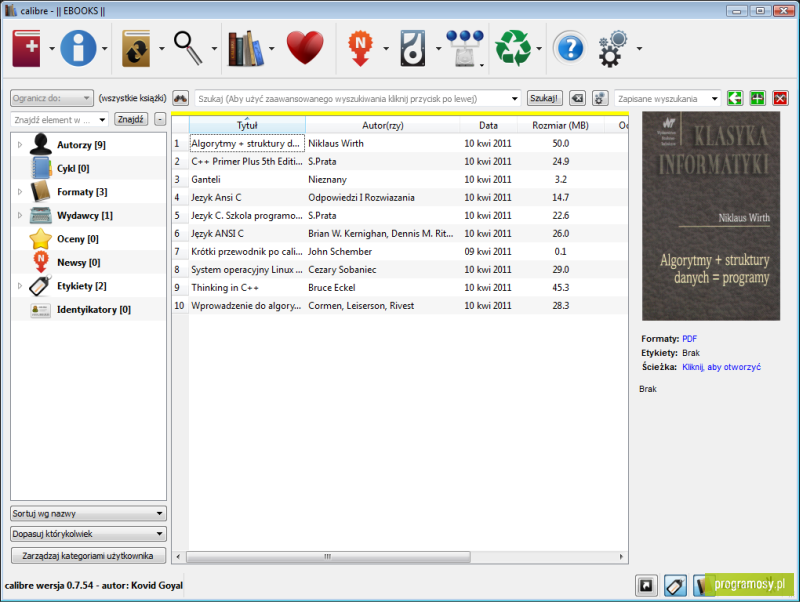The height and width of the screenshot is (602, 800).
Task: Select System operacyjny Linux row
Action: pos(399,269)
